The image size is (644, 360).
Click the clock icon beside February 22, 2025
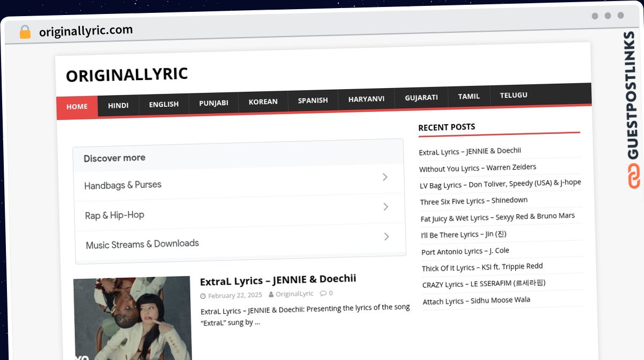(x=203, y=296)
